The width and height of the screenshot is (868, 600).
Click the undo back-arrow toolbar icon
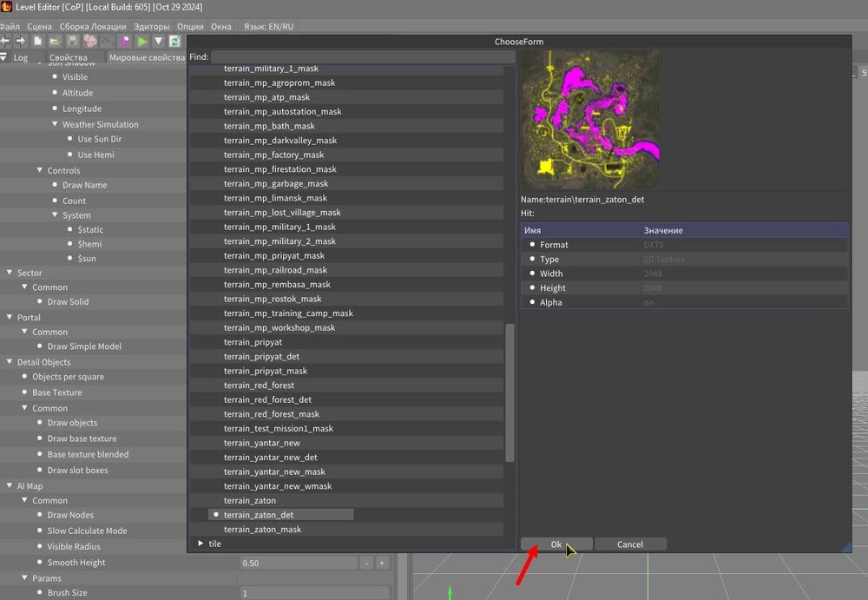(x=5, y=41)
